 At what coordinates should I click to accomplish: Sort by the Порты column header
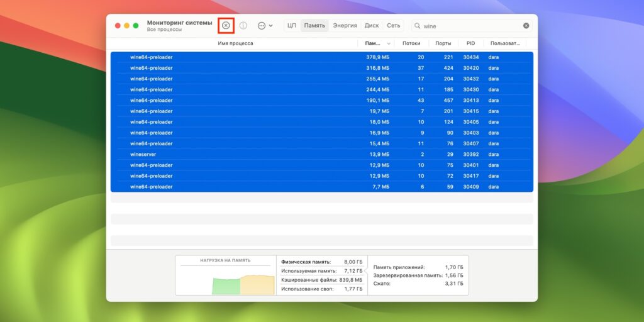click(443, 43)
